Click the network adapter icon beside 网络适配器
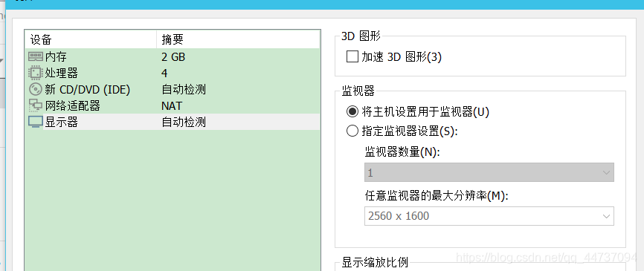This screenshot has height=271, width=644. 35,105
